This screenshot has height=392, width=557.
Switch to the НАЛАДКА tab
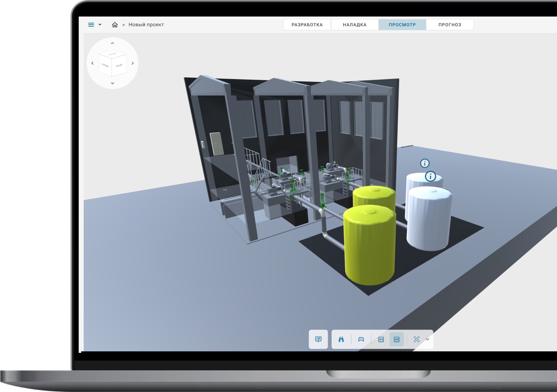(354, 25)
